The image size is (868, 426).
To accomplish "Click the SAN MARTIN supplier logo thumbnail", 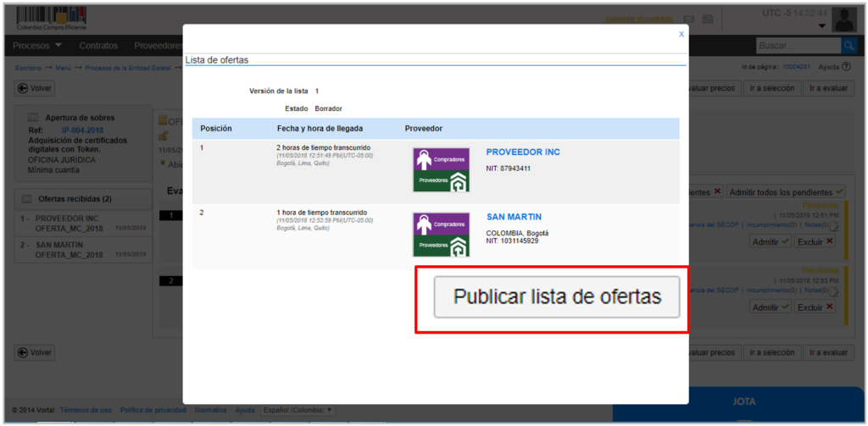I will 441,235.
